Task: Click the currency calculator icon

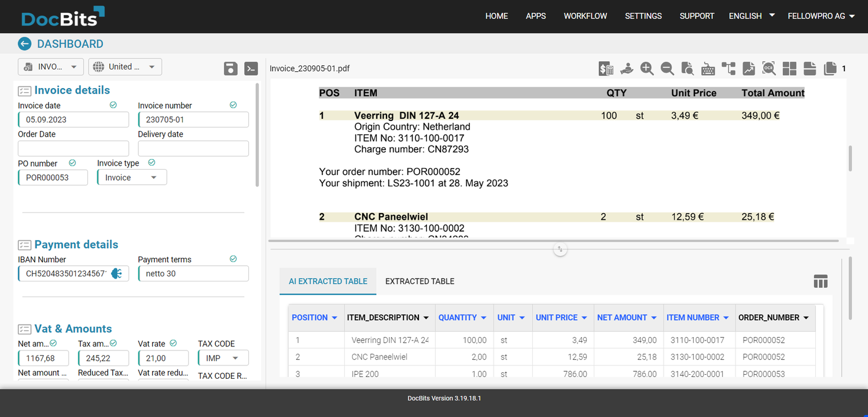Action: 606,68
